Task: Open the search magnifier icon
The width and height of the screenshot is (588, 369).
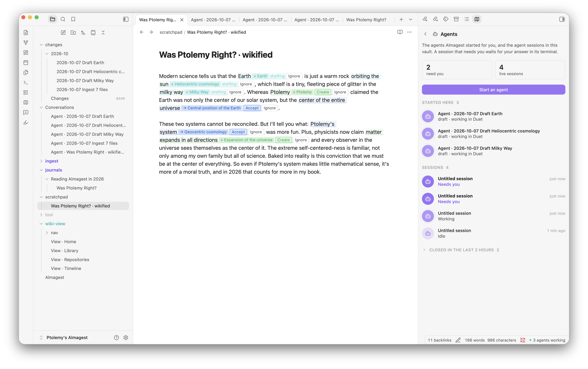Action: point(63,19)
